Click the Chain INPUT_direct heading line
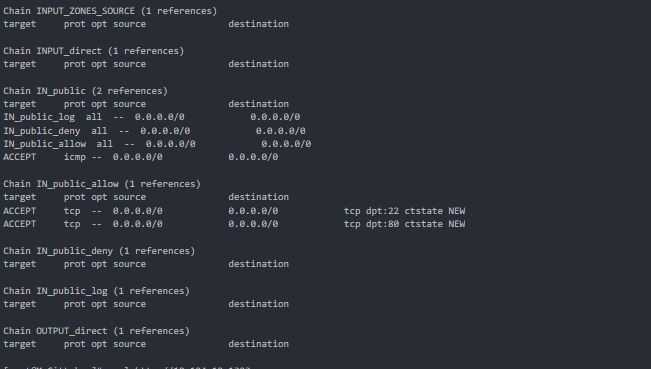651x369 pixels. click(x=93, y=51)
